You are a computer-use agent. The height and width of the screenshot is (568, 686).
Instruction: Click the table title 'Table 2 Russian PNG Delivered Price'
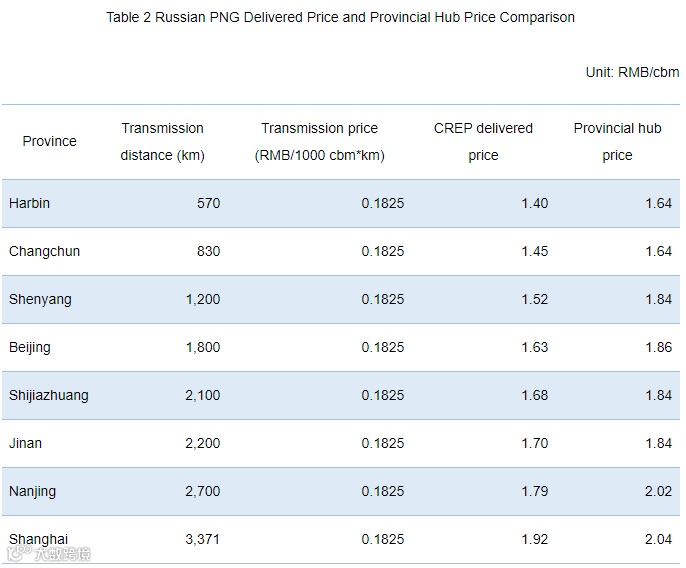[340, 17]
